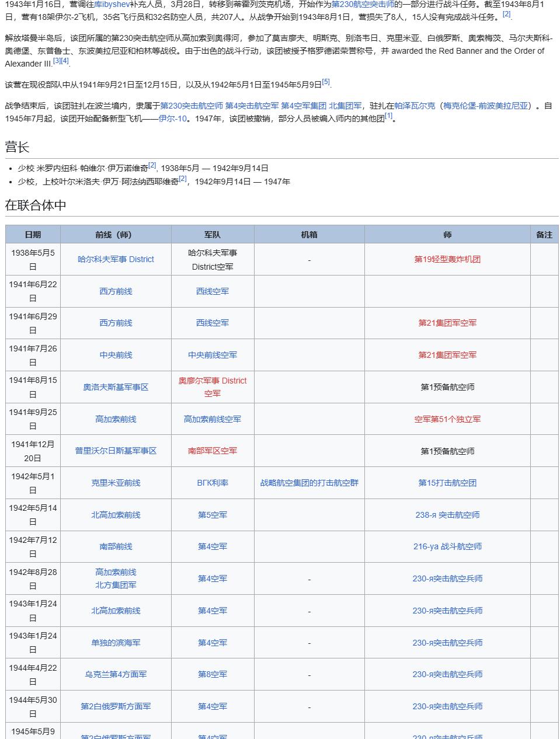The width and height of the screenshot is (560, 739).
Task: Open 北高加索前线 in the 1942年5月14日 row
Action: click(116, 515)
